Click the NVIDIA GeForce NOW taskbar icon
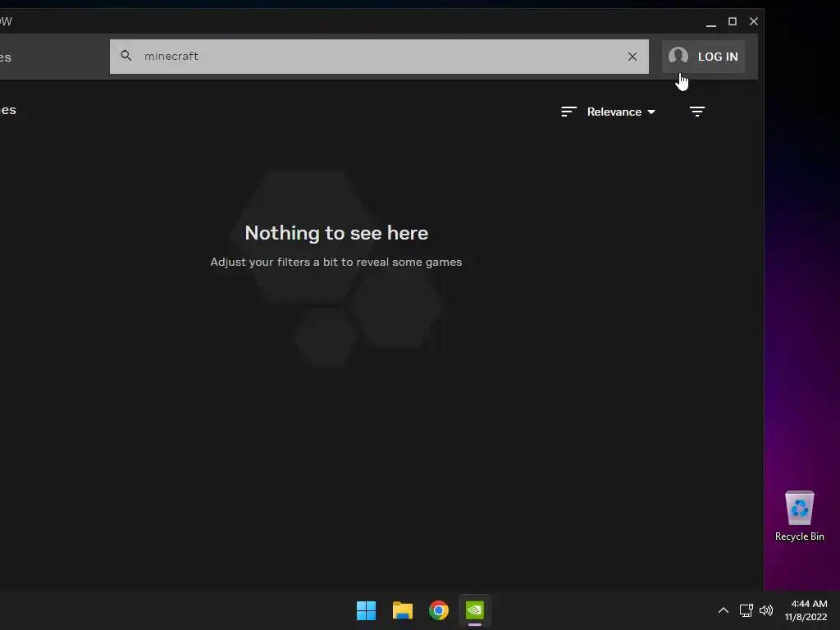 click(x=475, y=610)
